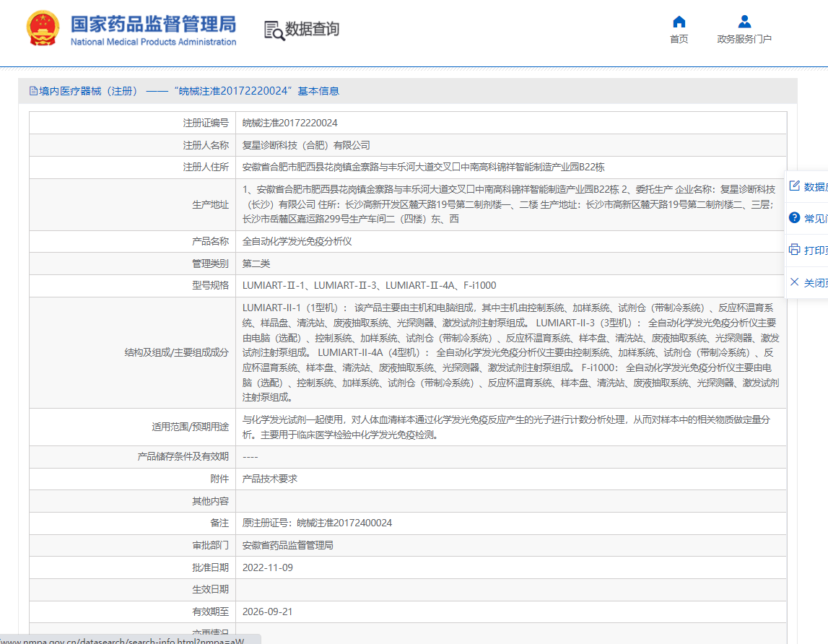
Task: Click 国家药品监督管理局 site title
Action: click(153, 24)
